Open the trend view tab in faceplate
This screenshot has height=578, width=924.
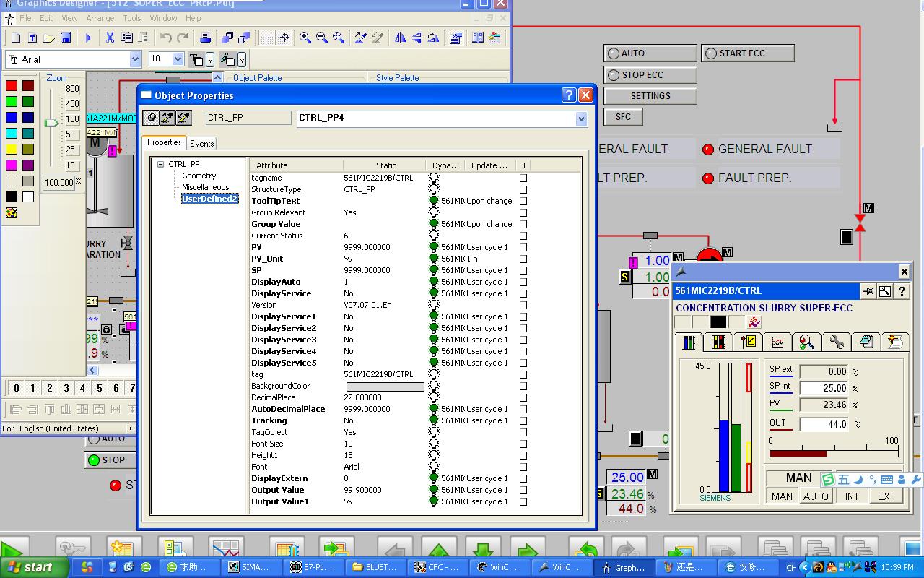777,342
